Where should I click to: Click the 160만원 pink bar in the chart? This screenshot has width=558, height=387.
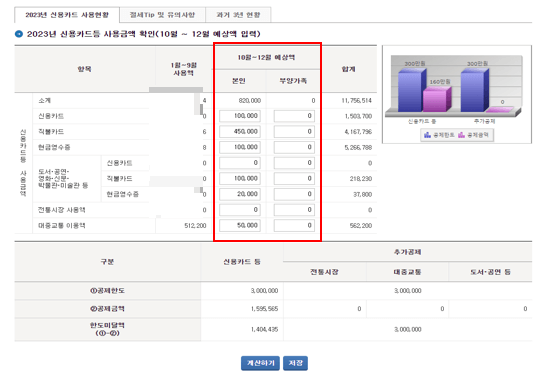click(437, 99)
